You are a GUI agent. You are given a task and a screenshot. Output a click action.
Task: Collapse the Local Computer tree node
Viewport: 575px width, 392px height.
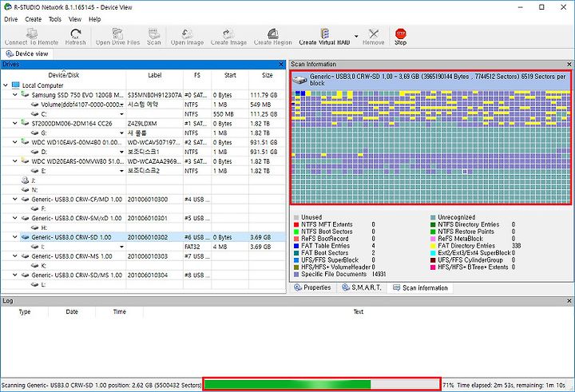[x=6, y=85]
